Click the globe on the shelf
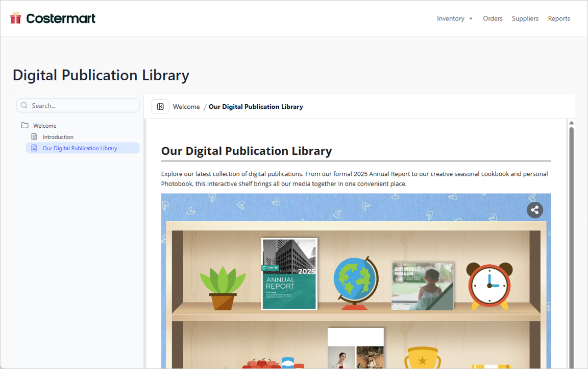Screen dimensions: 588x369 [x=356, y=283]
